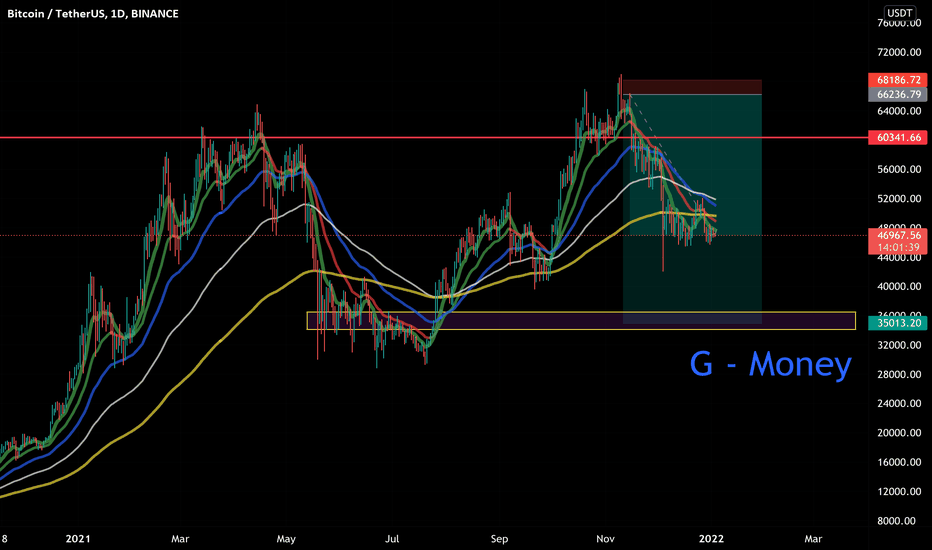
Task: Click the 20000.00 price axis value
Action: [x=899, y=433]
